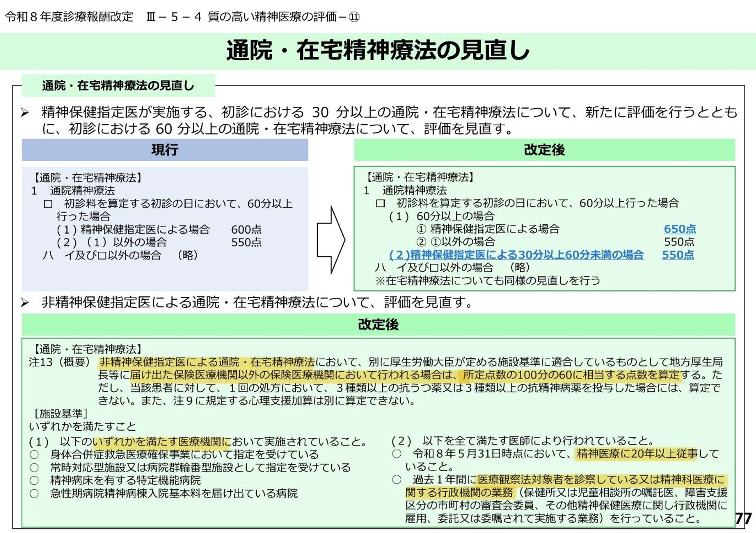The width and height of the screenshot is (756, 533).
Task: Click the main title 通院・在宅精神療法の見直し
Action: click(378, 51)
